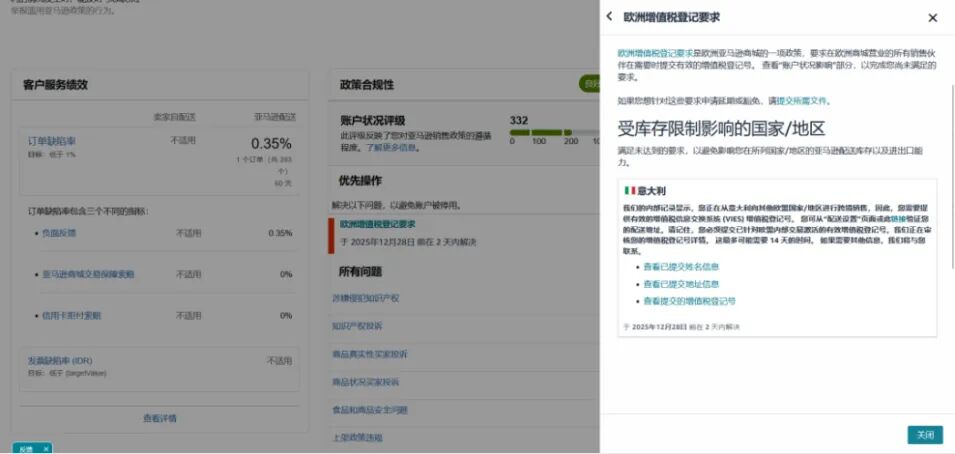Click the Italian flag icon next to 意大利

point(630,190)
